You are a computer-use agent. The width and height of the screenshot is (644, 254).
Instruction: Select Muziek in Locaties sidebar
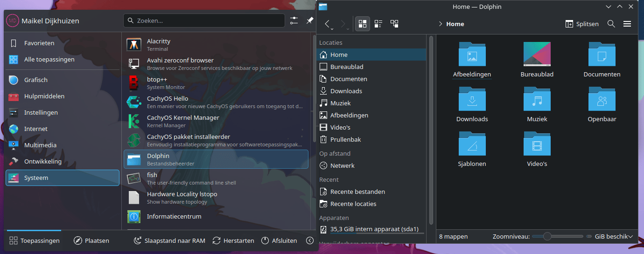(x=371, y=103)
